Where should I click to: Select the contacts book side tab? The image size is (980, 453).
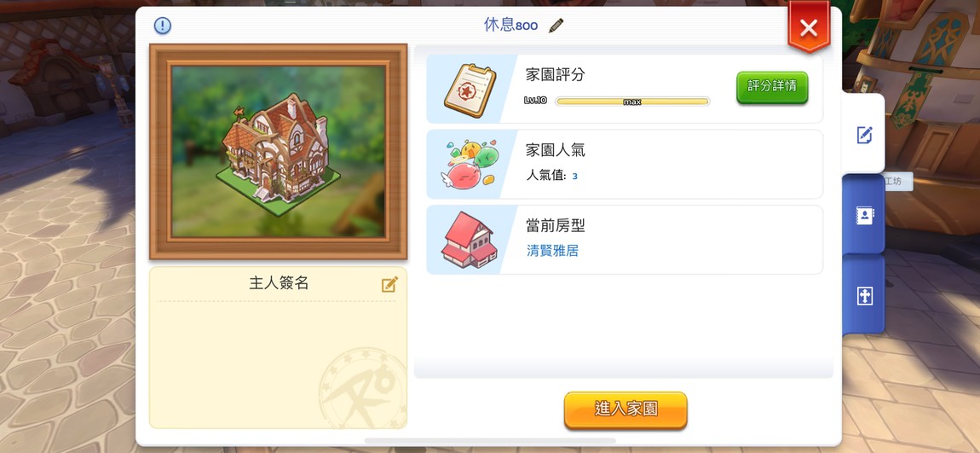point(864,216)
